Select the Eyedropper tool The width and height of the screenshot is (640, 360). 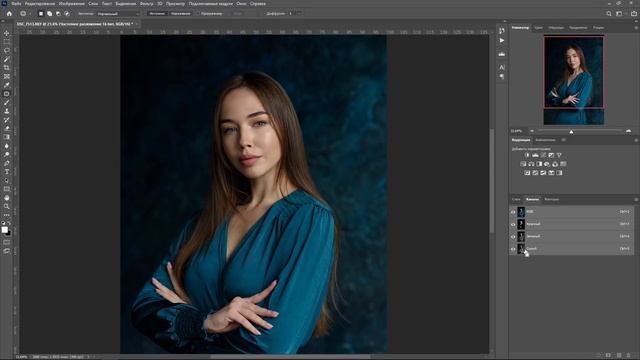pos(7,85)
